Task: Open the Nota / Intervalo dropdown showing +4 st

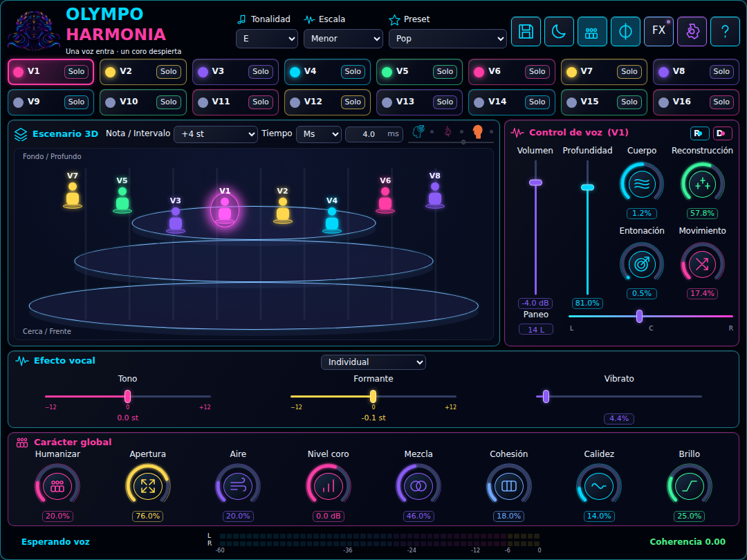Action: coord(216,134)
